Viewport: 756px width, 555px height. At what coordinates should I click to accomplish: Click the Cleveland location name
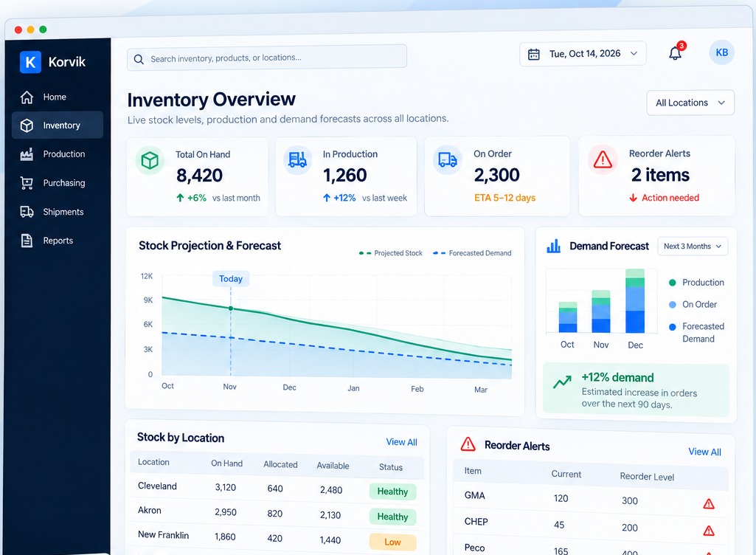[x=157, y=486]
